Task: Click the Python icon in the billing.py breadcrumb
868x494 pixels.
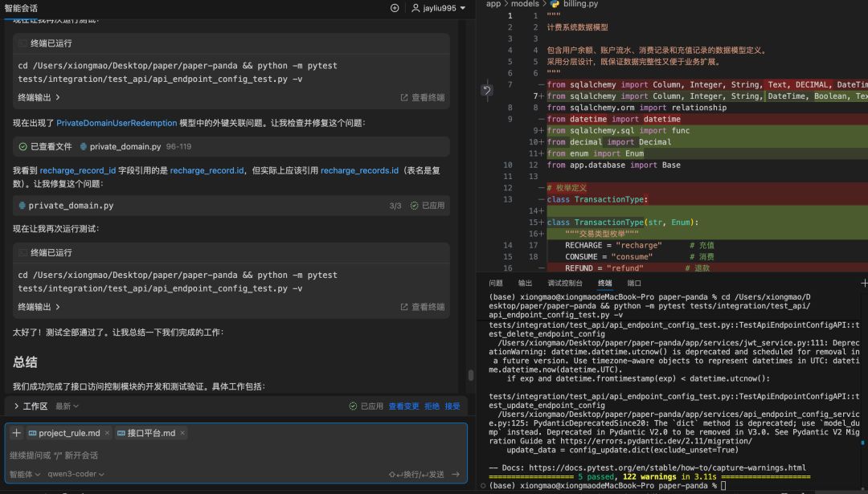Action: point(555,4)
